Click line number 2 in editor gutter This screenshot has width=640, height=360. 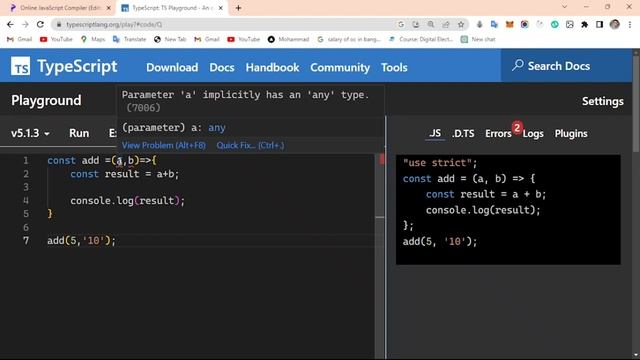click(x=26, y=174)
